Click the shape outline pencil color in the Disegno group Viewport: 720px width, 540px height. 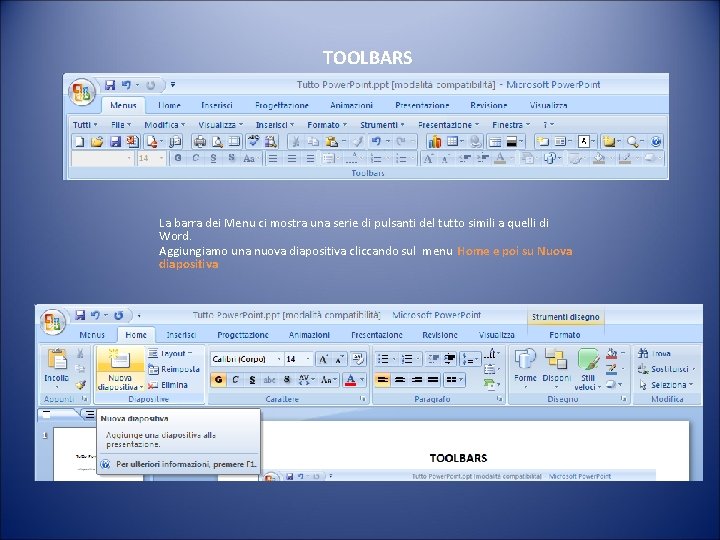coord(611,369)
